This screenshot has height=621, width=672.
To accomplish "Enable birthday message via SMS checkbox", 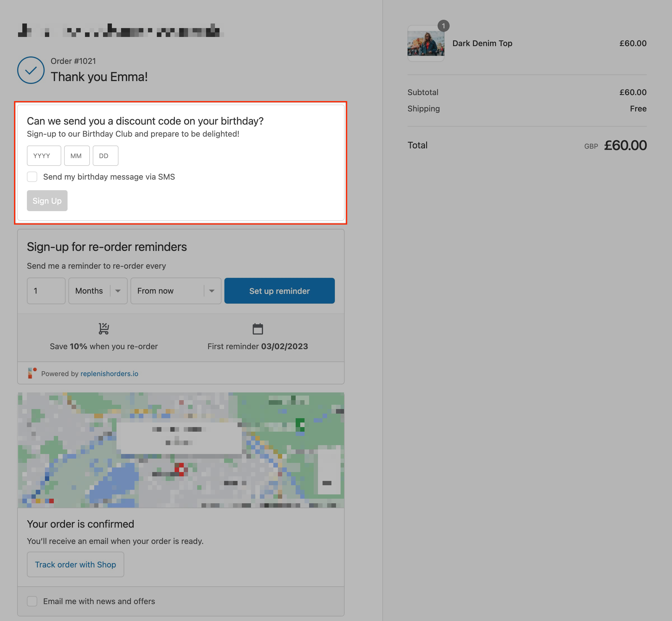I will (32, 177).
